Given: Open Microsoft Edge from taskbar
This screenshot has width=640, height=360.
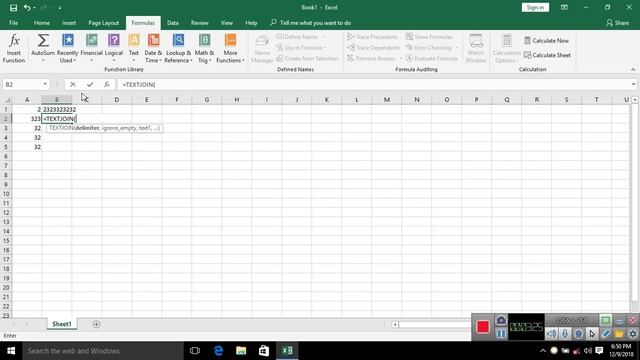Looking at the screenshot, I should click(x=218, y=351).
